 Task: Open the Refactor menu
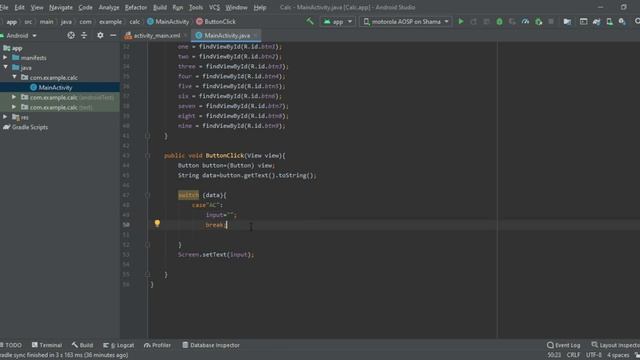point(136,7)
